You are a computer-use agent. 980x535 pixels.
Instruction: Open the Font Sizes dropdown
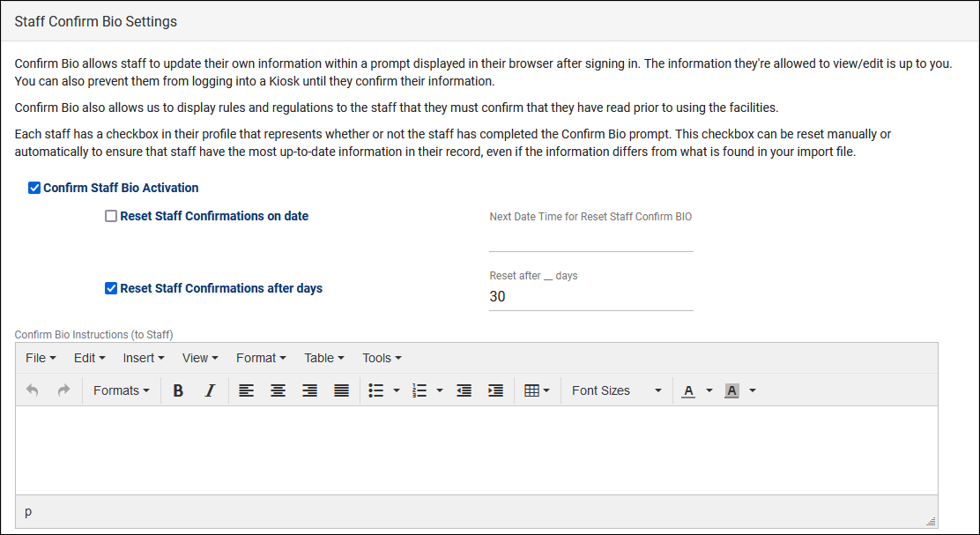(616, 390)
